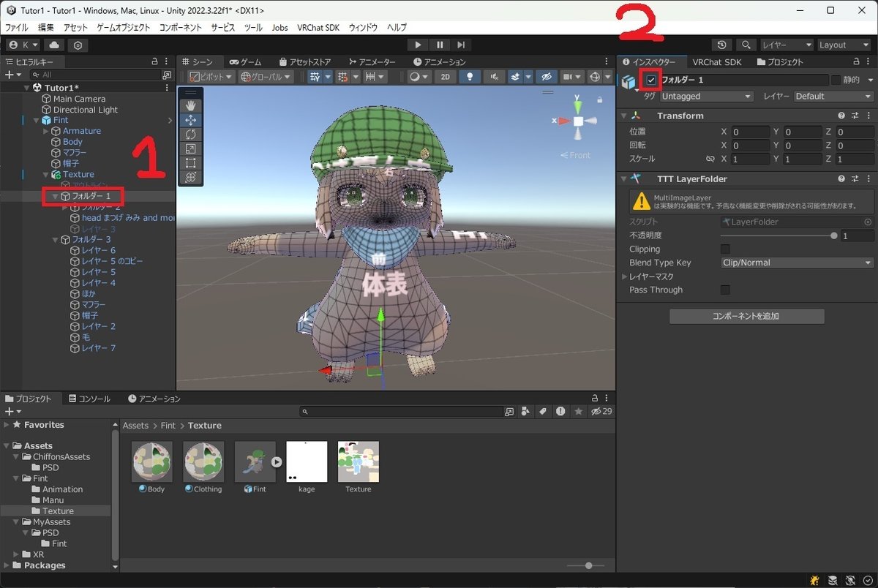The image size is (878, 588).
Task: Pause the editor playback
Action: [x=439, y=45]
